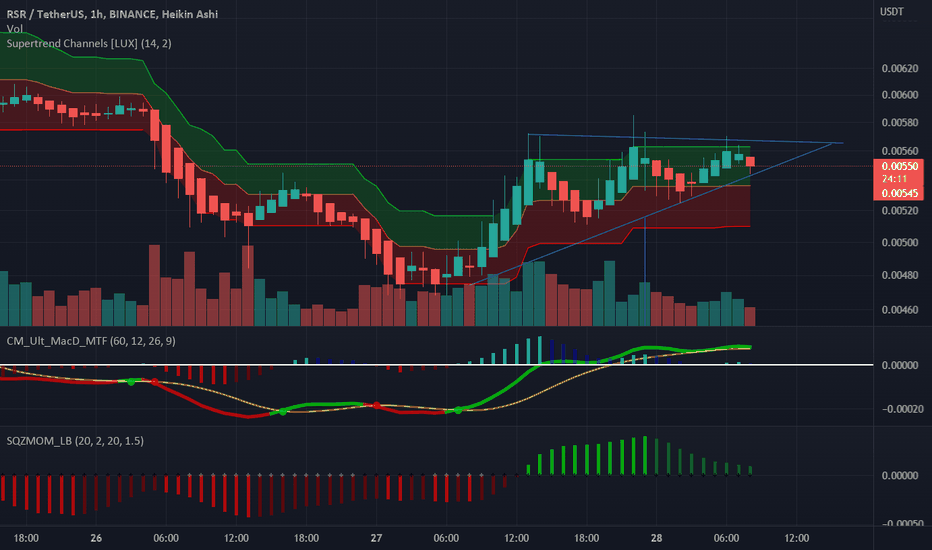This screenshot has width=932, height=550.
Task: Click the MACD pane -0.00020 axis label
Action: [x=902, y=409]
